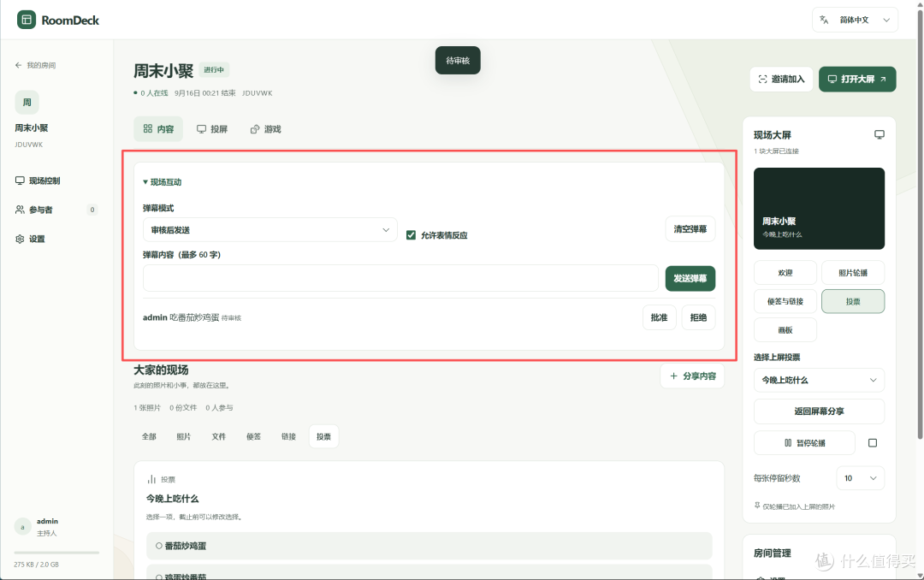Click the admin user avatar
Screen dimensions: 924x580
(x=22, y=527)
